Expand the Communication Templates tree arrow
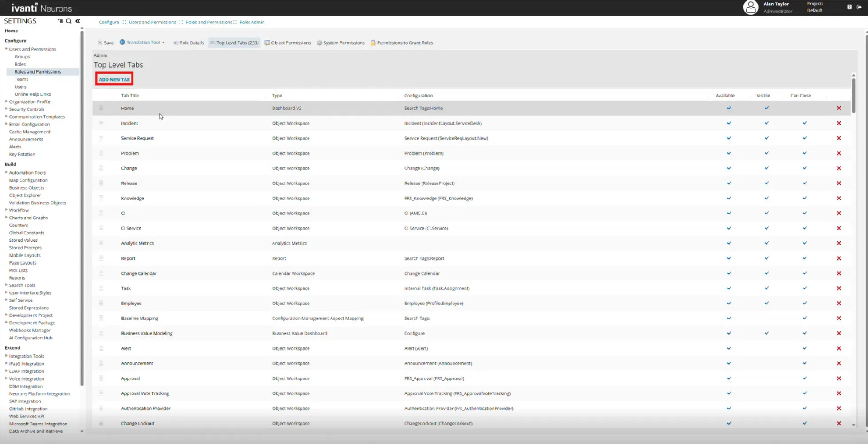This screenshot has width=868, height=444. coord(6,117)
